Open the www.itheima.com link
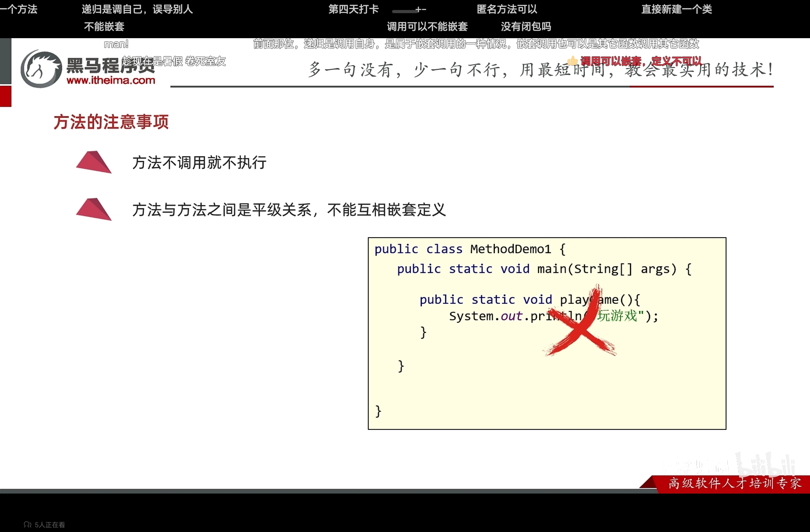Image resolution: width=810 pixels, height=532 pixels. [111, 81]
